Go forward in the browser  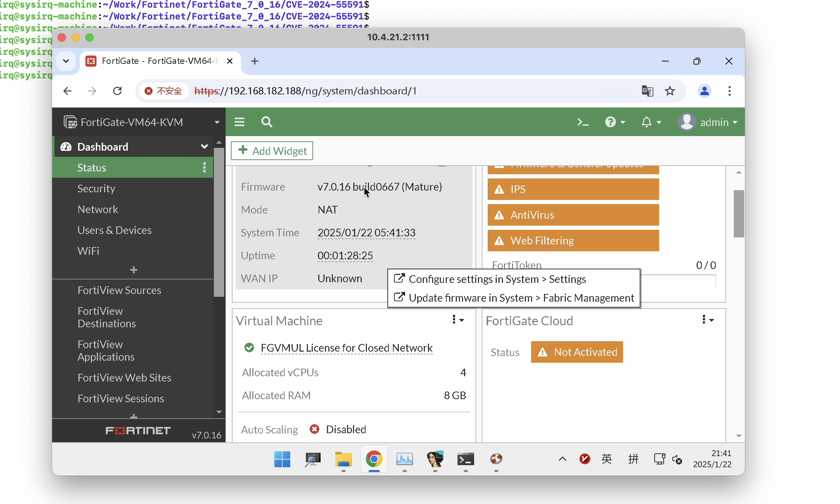[x=92, y=91]
